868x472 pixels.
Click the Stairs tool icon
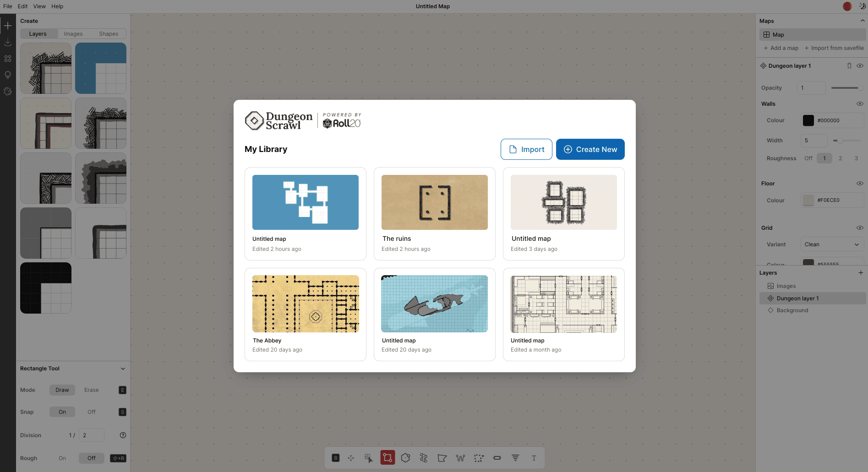point(515,458)
